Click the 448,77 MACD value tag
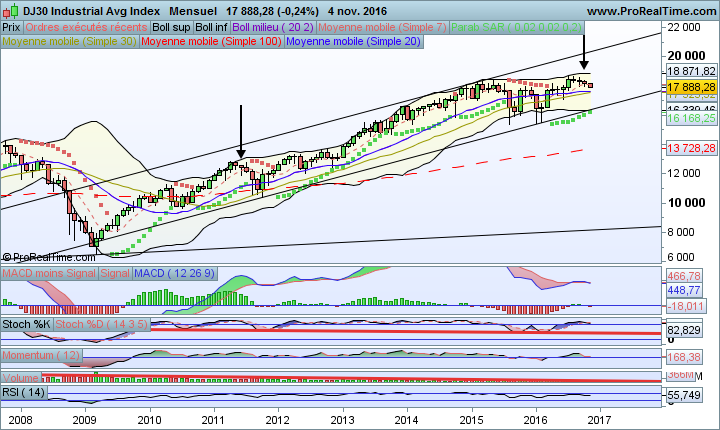Viewport: 720px width, 430px height. coord(684,290)
